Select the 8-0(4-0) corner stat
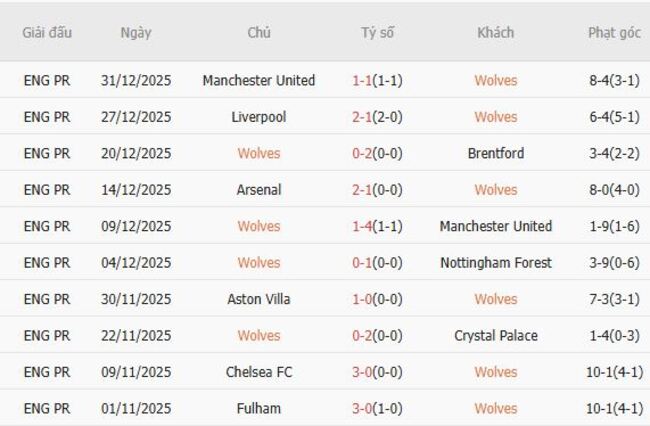Image resolution: width=650 pixels, height=426 pixels. (614, 190)
